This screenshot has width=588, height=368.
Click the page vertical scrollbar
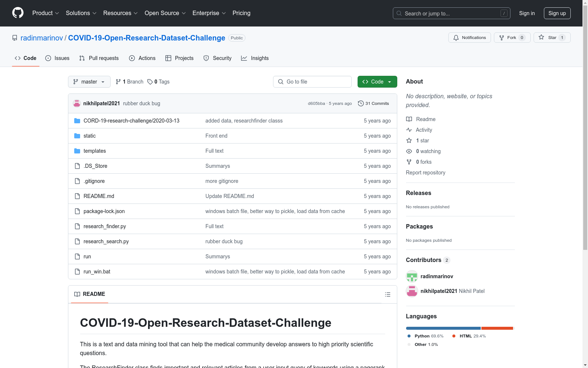[585, 128]
